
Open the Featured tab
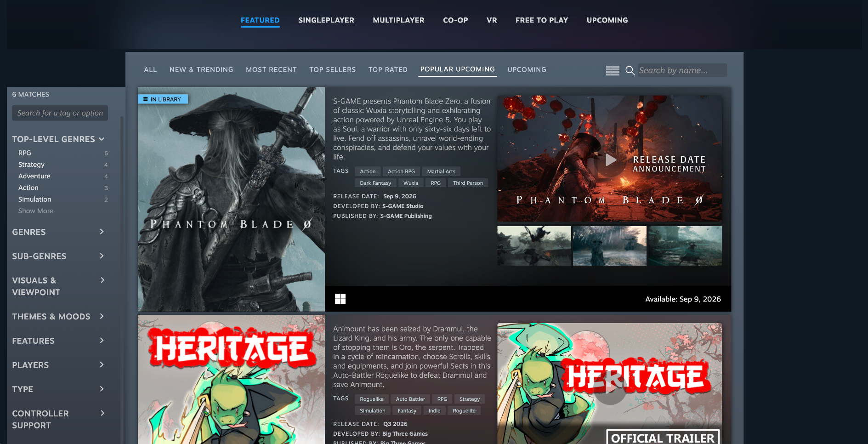(x=260, y=20)
